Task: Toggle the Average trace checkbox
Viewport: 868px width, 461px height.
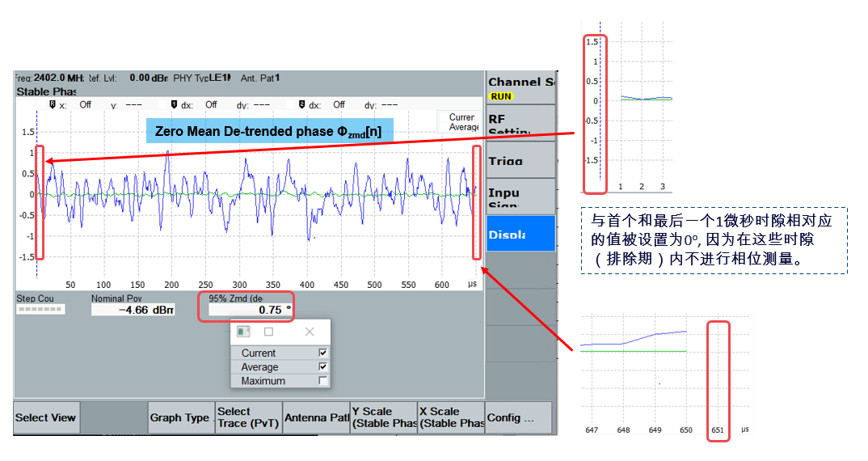Action: tap(322, 367)
